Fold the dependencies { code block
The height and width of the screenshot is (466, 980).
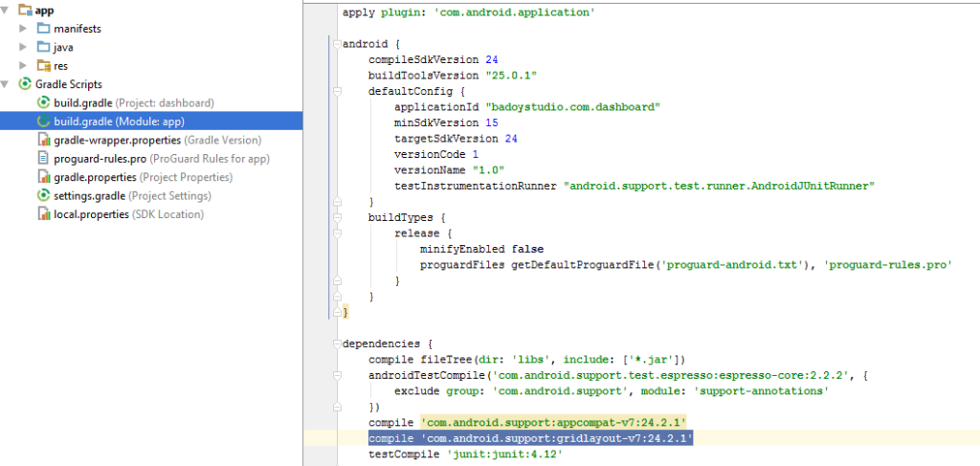pos(336,344)
